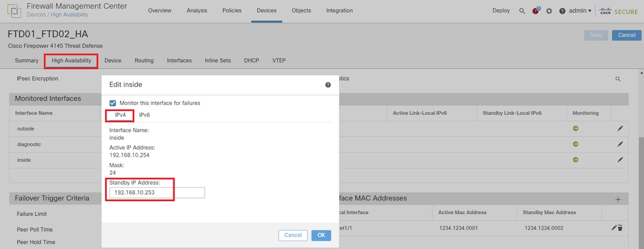644x249 pixels.
Task: Click the top-right Save button
Action: (596, 35)
